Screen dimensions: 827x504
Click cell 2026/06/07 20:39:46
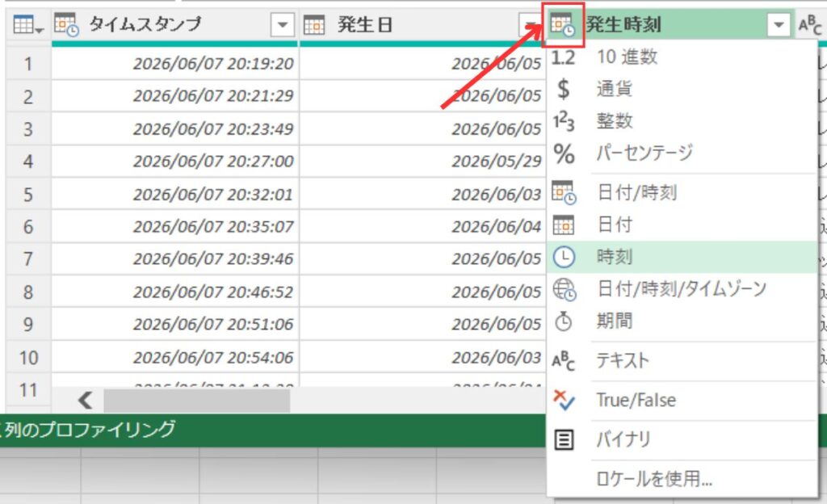coord(175,258)
